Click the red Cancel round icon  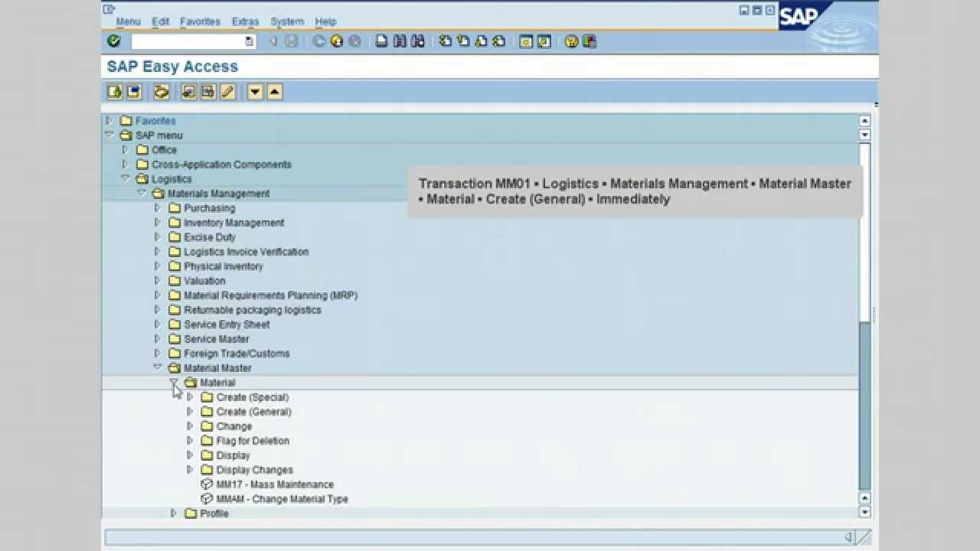tap(354, 41)
